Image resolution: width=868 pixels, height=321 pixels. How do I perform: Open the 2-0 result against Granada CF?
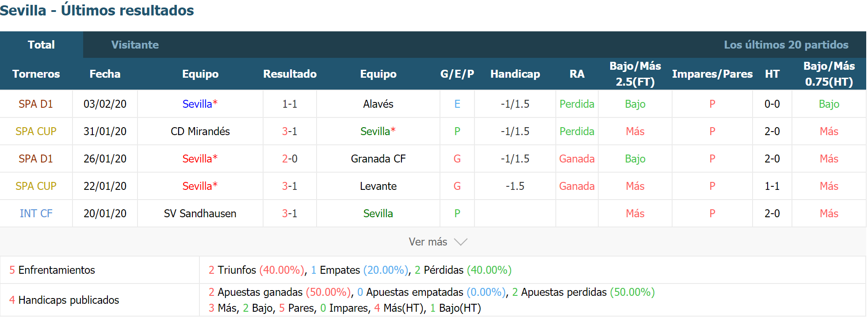point(290,159)
